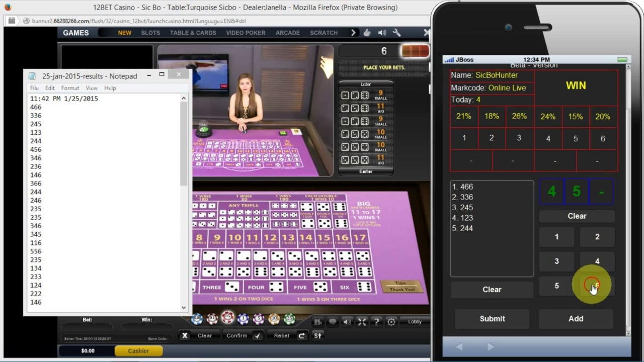This screenshot has height=362, width=644.
Task: Open the yellow Cashier button
Action: [x=138, y=351]
